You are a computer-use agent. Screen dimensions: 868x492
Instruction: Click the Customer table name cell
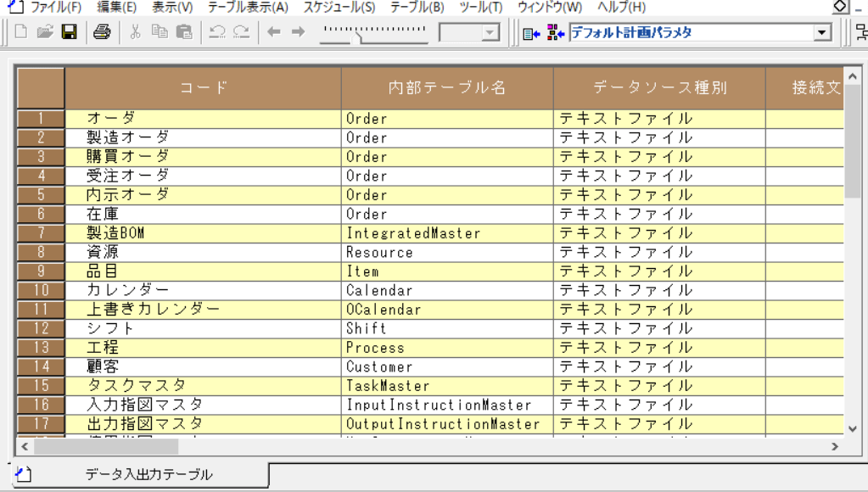pos(447,366)
